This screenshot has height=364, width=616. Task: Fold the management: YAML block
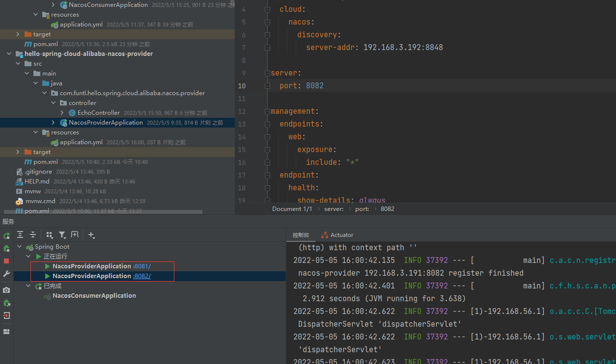point(268,111)
